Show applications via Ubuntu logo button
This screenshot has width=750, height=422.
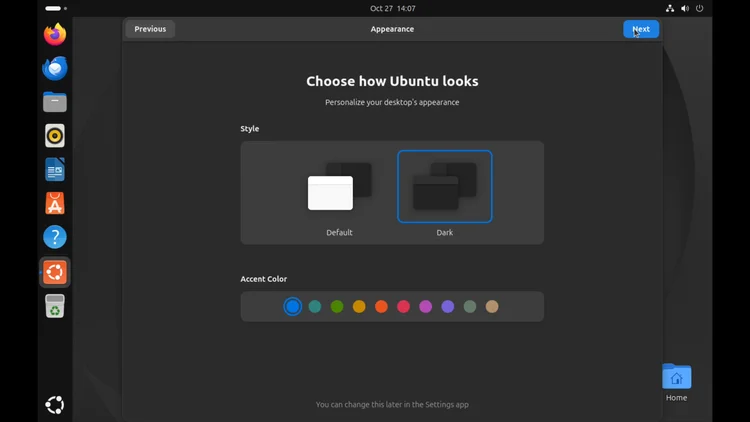point(55,405)
